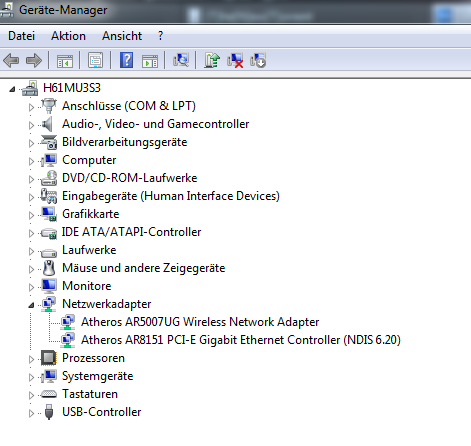The image size is (471, 446).
Task: Click Uninstall device red X icon
Action: [235, 60]
